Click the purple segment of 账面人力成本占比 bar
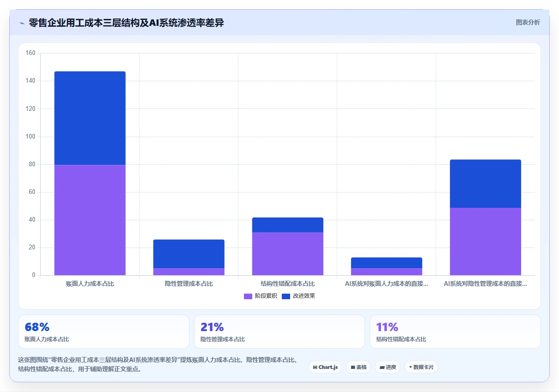 [90, 220]
